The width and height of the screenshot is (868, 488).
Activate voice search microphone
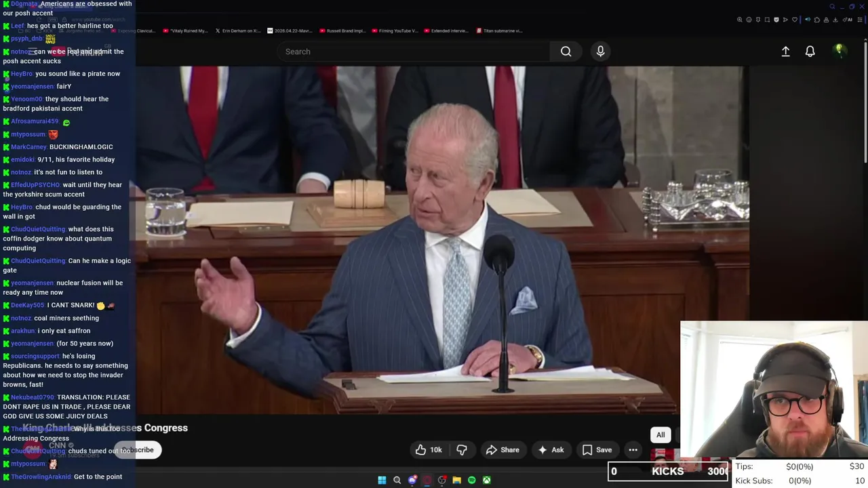coord(600,52)
